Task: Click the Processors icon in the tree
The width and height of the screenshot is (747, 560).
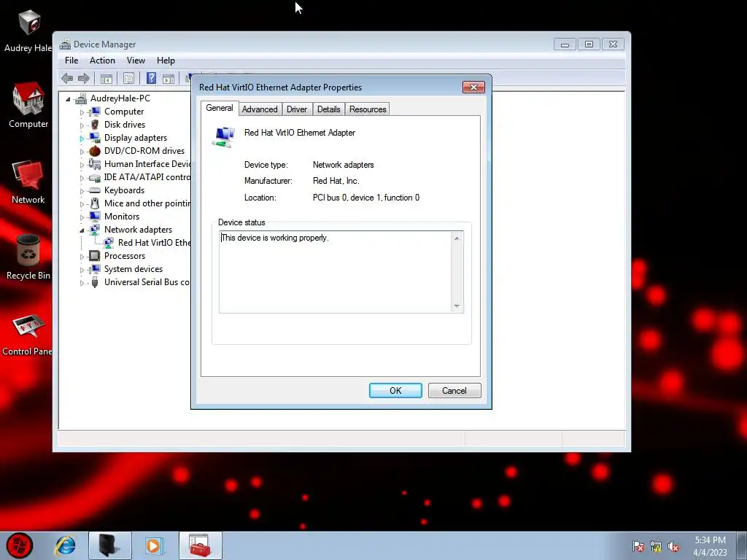Action: tap(95, 256)
